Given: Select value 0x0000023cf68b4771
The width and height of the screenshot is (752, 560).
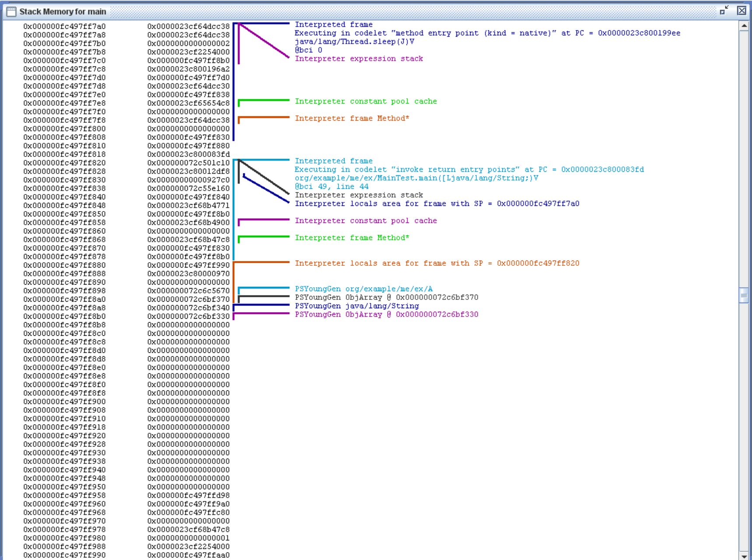Looking at the screenshot, I should click(x=188, y=205).
